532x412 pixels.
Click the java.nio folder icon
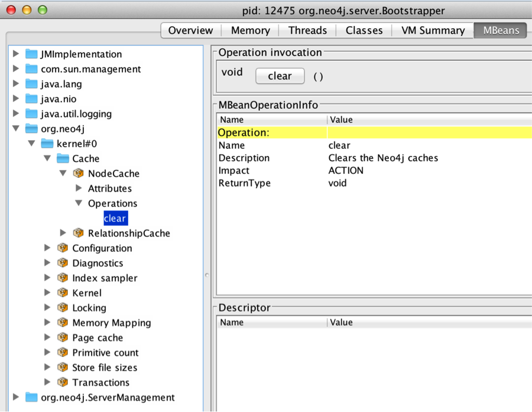pyautogui.click(x=31, y=99)
